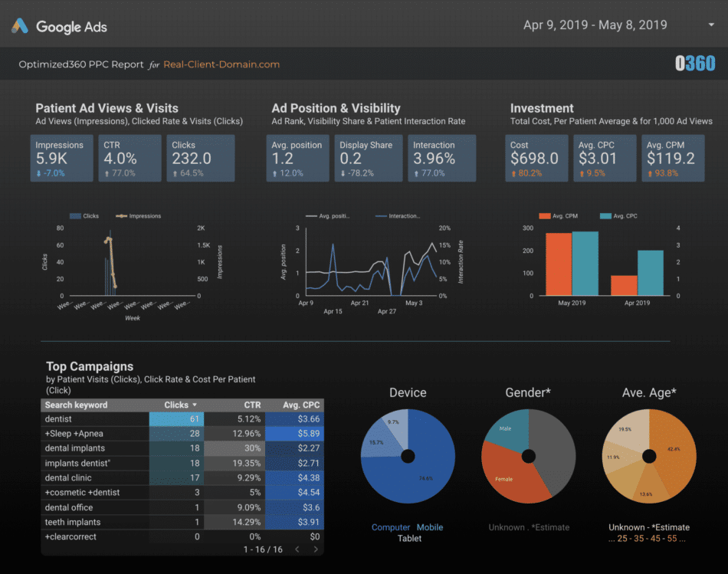This screenshot has height=574, width=728.
Task: Click the Google Ads logo icon
Action: tap(19, 26)
